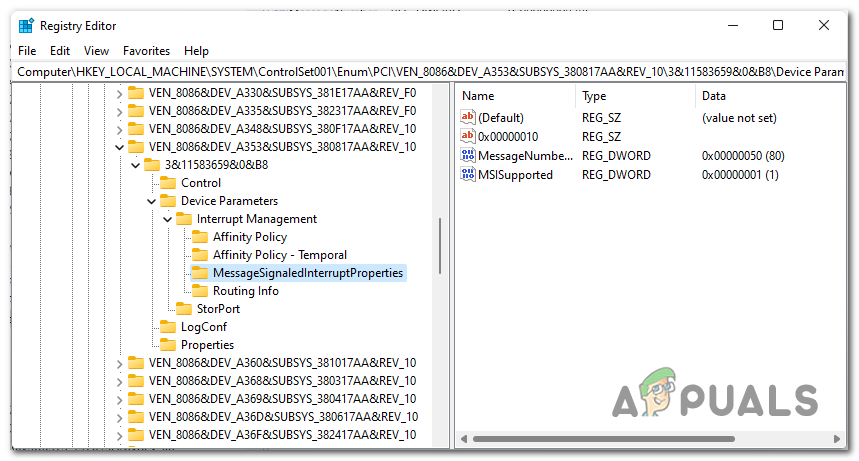Expand the VEN_8086&DEV_A36F key
The height and width of the screenshot is (461, 859).
119,436
